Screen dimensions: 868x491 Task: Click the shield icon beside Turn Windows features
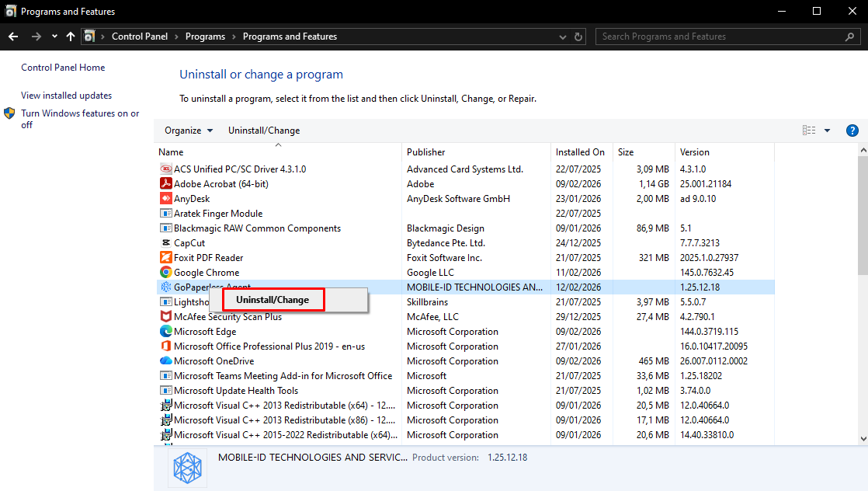[9, 113]
